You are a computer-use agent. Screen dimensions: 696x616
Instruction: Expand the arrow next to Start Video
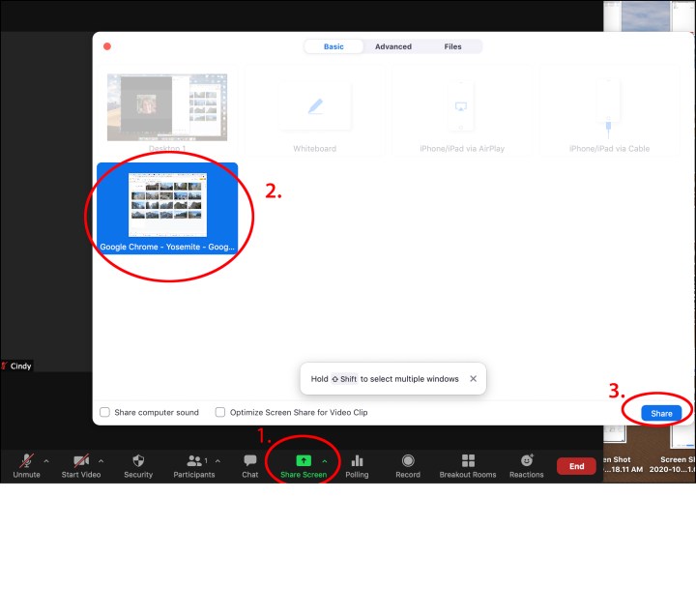(x=101, y=461)
